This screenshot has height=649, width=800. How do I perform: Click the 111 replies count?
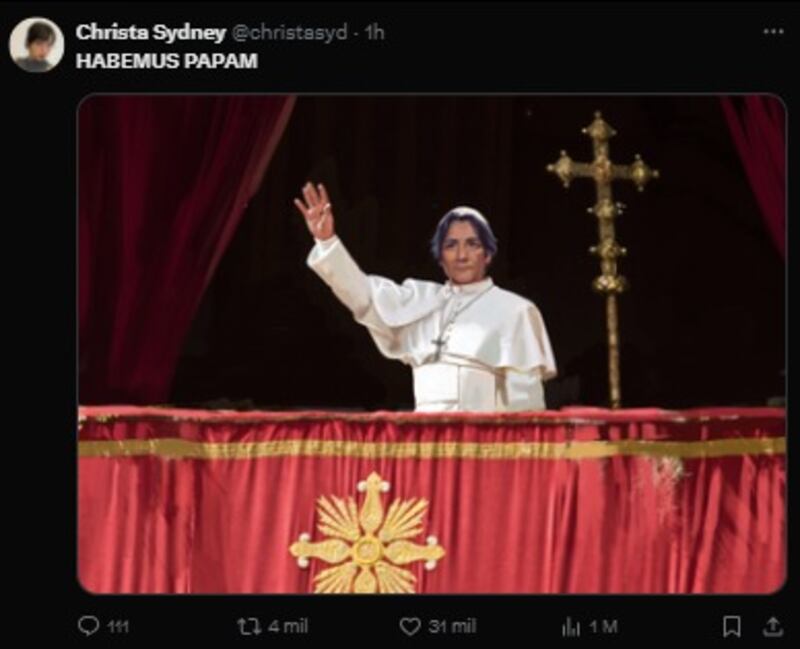[117, 627]
